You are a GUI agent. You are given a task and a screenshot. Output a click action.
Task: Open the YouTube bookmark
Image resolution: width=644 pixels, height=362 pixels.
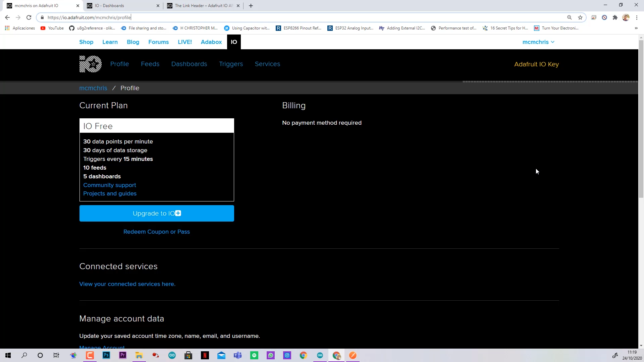[52, 28]
